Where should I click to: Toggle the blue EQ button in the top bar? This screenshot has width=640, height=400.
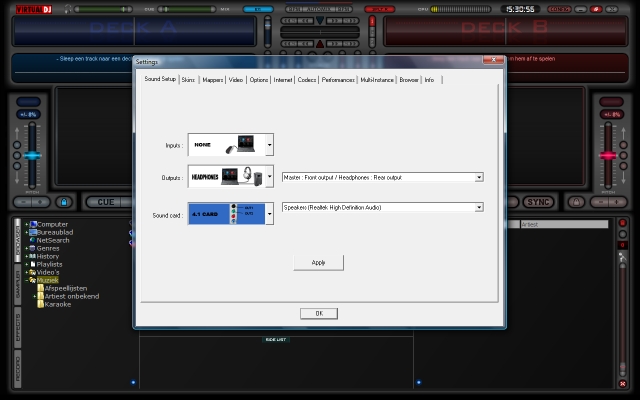[258, 9]
